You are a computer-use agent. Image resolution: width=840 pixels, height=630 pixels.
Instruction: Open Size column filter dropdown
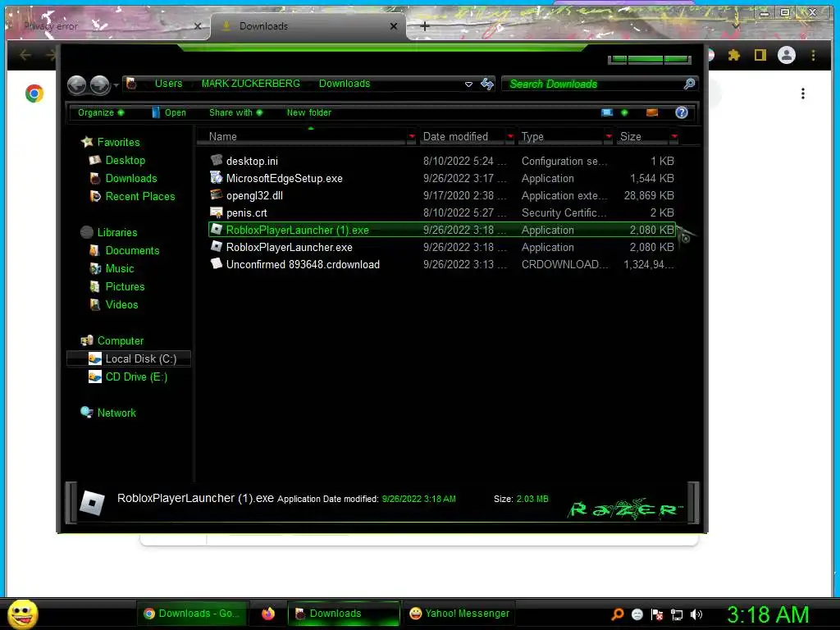[x=674, y=137]
